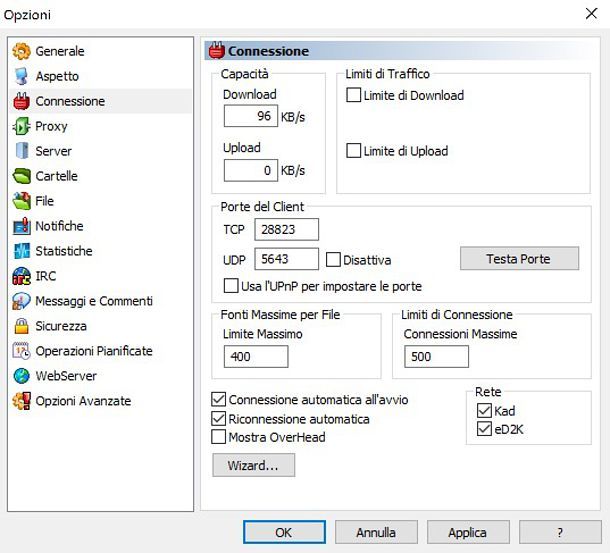610x553 pixels.
Task: Select Connessione in the sidebar list
Action: (100, 101)
